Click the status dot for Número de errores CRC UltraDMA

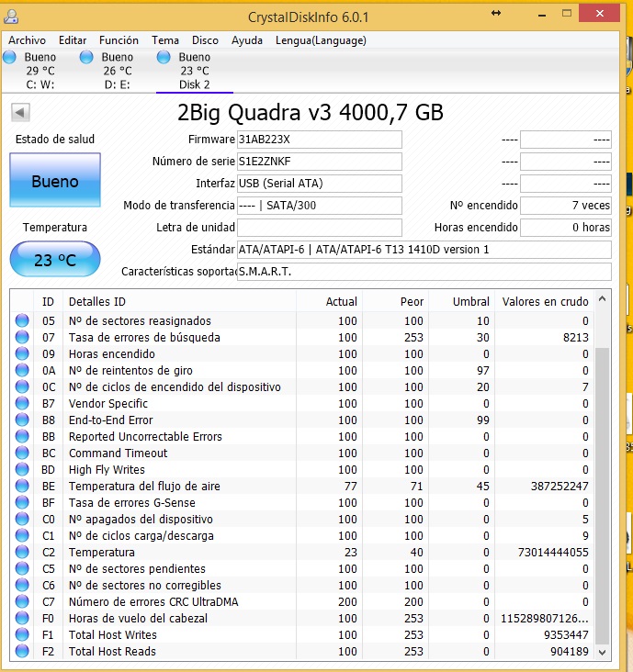[22, 601]
